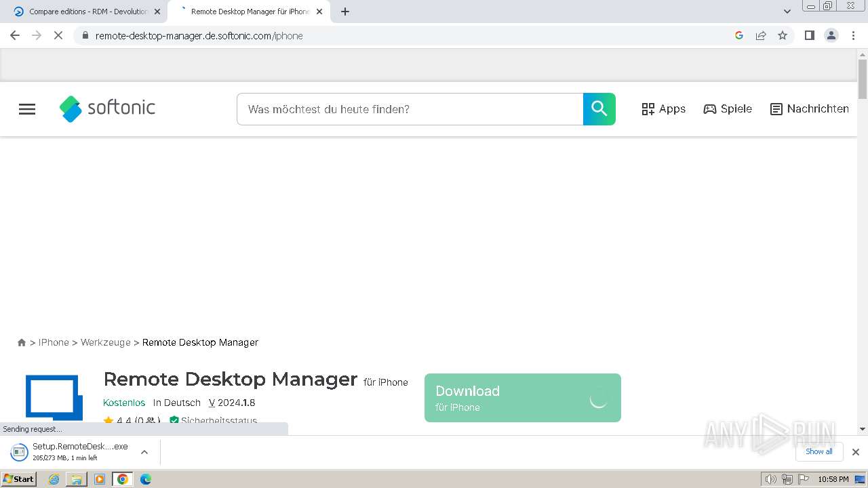Toggle the browser side panel
This screenshot has height=488, width=868.
[x=810, y=35]
